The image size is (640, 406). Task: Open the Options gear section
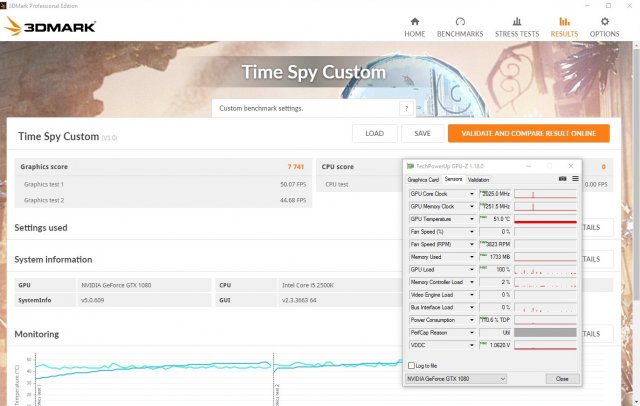[604, 26]
